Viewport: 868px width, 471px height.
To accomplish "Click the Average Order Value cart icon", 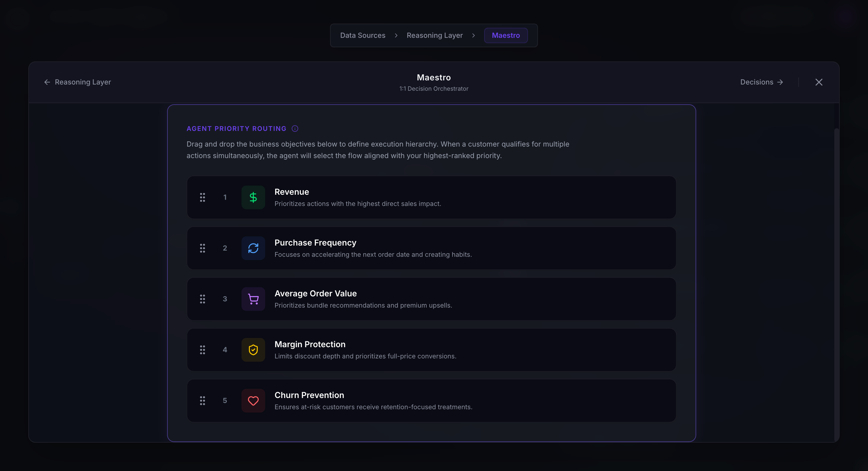I will click(x=253, y=299).
